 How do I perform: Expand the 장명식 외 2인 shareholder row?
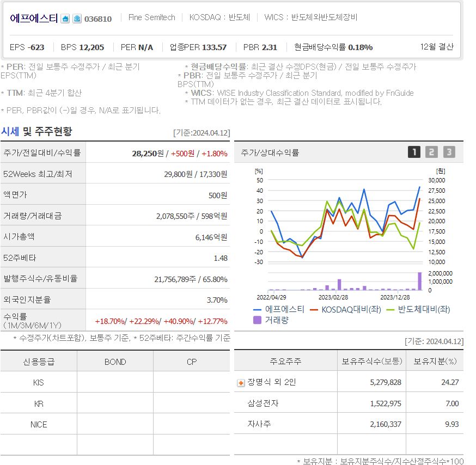(241, 383)
